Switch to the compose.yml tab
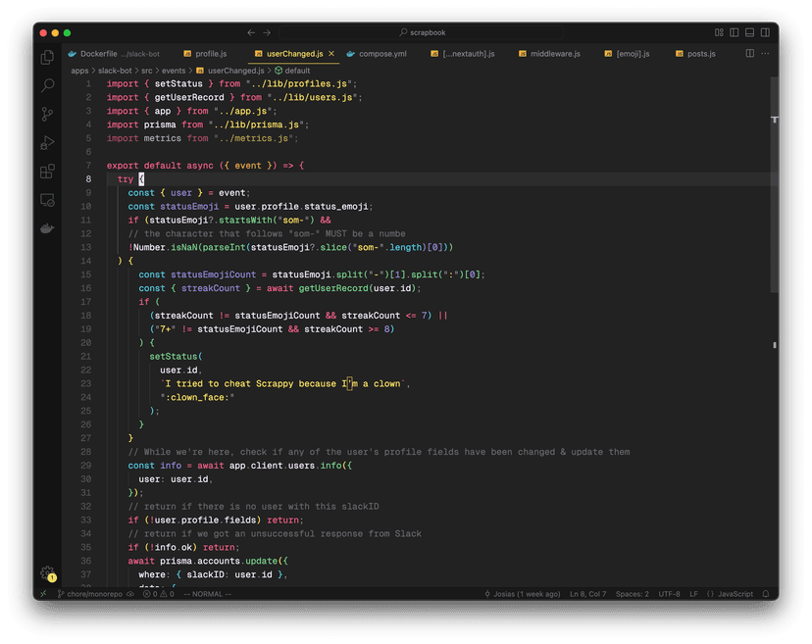This screenshot has width=812, height=644. click(381, 54)
